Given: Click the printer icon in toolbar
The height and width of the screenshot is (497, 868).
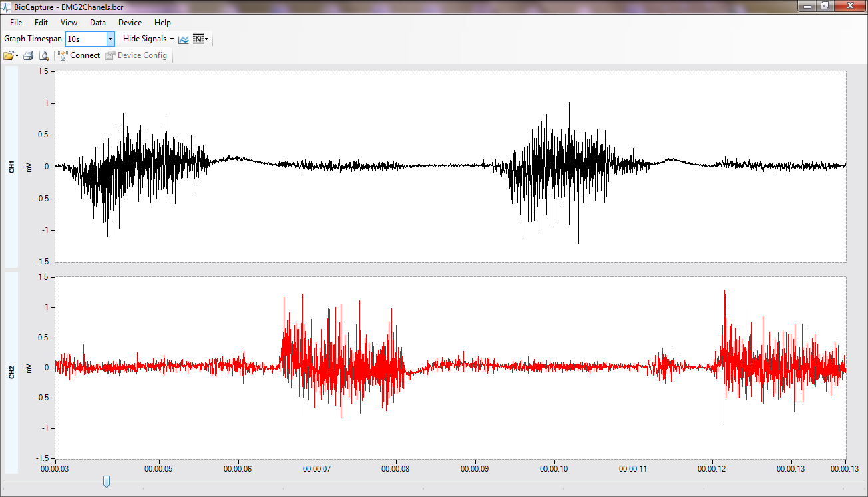Looking at the screenshot, I should point(28,56).
